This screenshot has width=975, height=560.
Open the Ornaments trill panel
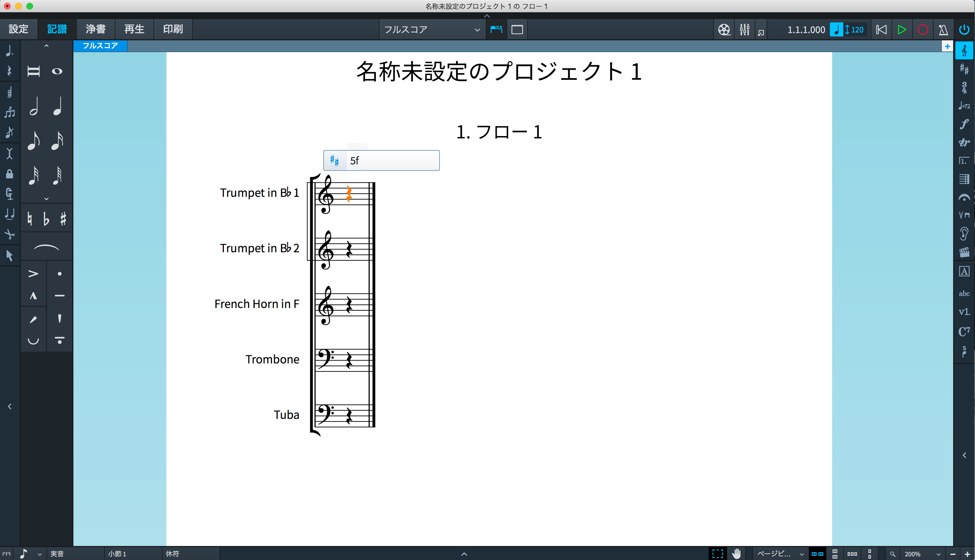(964, 143)
